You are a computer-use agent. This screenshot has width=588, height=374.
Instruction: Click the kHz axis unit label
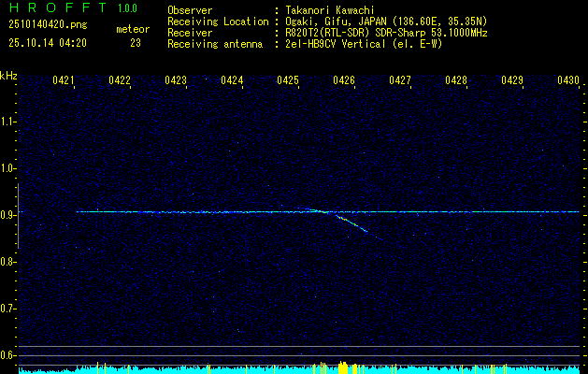pos(8,76)
